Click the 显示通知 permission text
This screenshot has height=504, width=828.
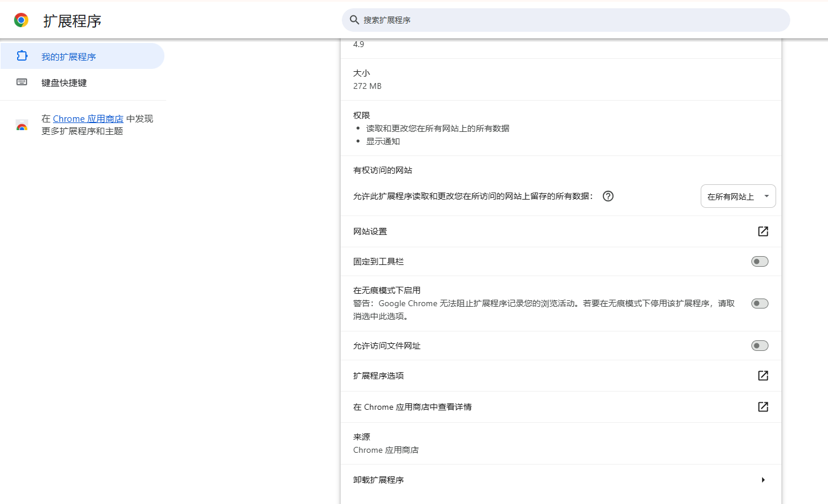(x=383, y=141)
